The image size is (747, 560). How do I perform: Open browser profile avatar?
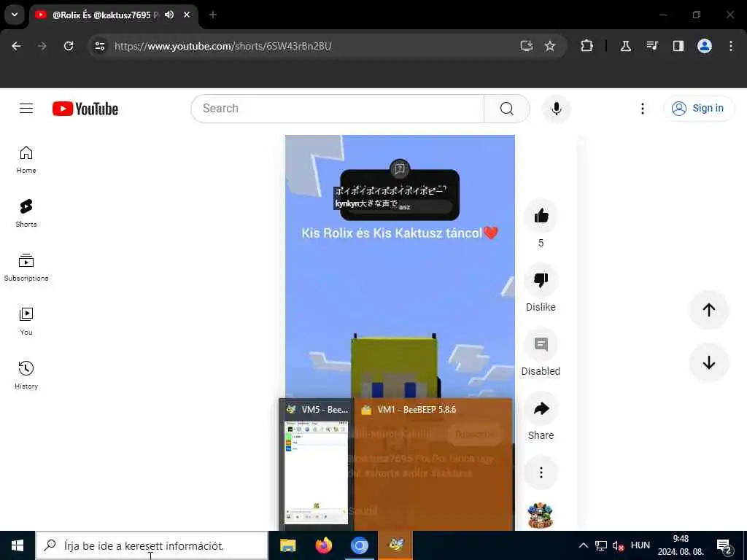tap(705, 46)
